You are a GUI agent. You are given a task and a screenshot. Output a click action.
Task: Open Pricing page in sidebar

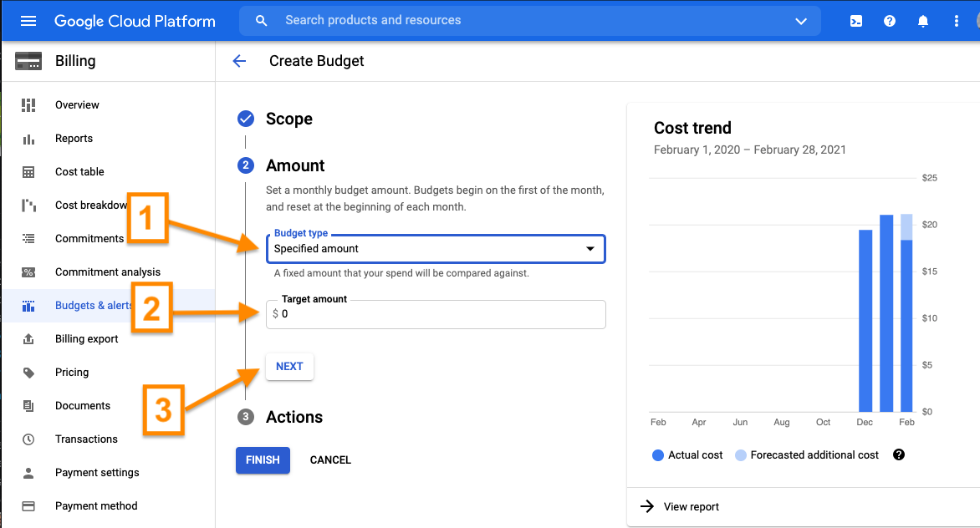[72, 373]
